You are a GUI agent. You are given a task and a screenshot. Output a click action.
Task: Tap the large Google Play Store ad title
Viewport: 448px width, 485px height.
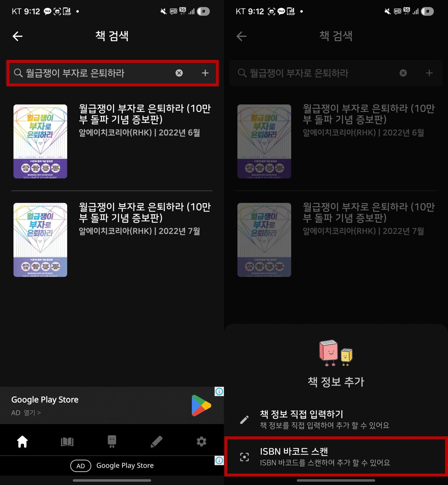(45, 399)
